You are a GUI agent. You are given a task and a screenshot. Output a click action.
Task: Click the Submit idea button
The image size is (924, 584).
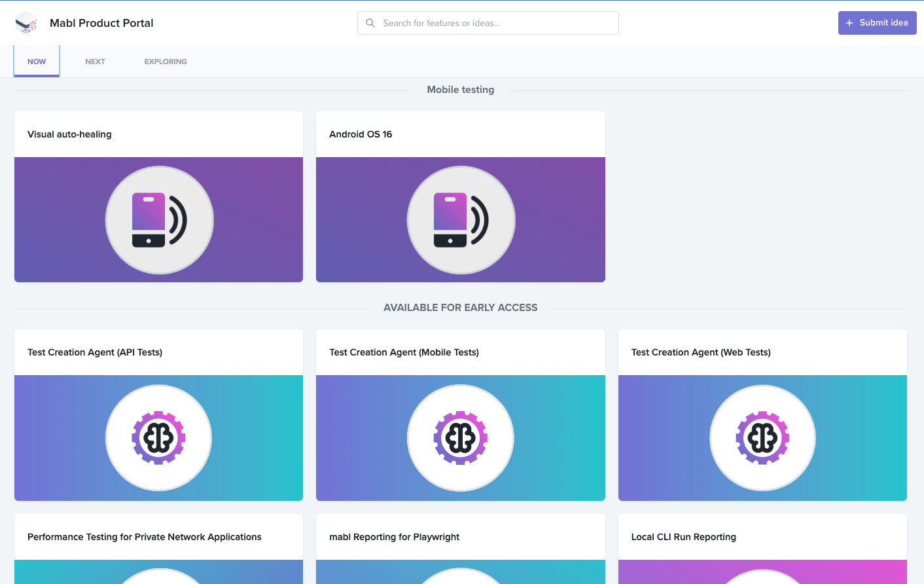(x=877, y=22)
